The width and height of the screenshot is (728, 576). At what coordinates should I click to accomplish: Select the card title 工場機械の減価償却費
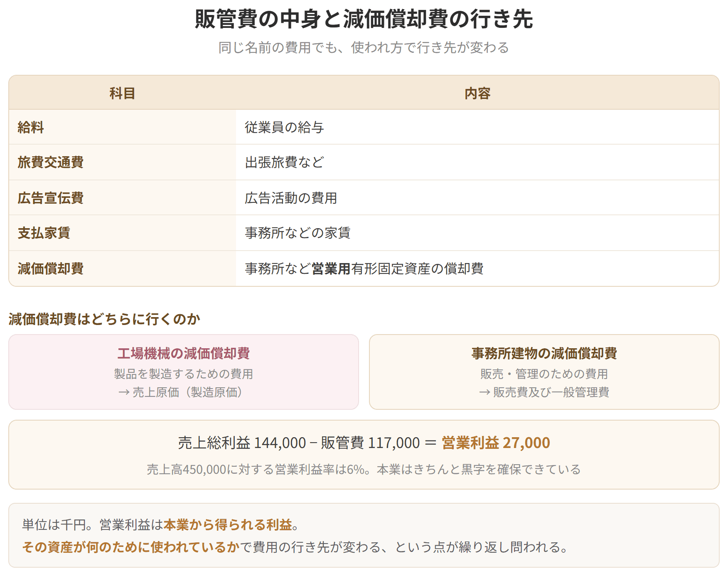[184, 353]
